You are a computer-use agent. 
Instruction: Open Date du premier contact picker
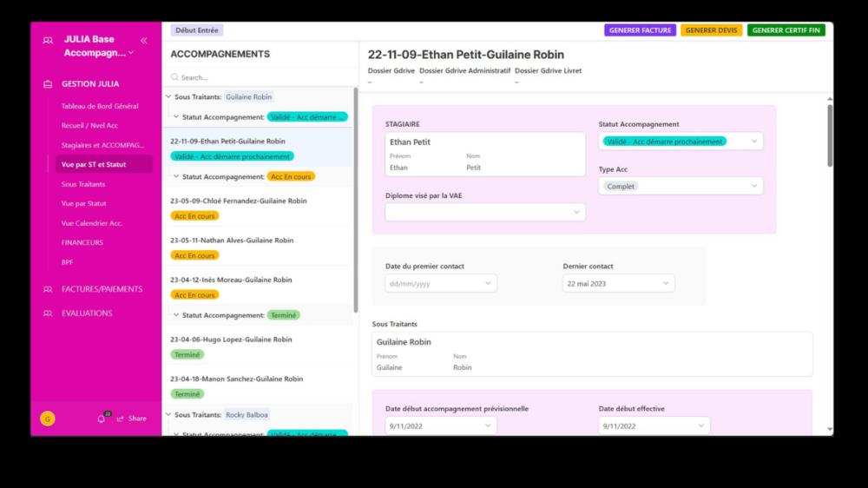point(441,284)
